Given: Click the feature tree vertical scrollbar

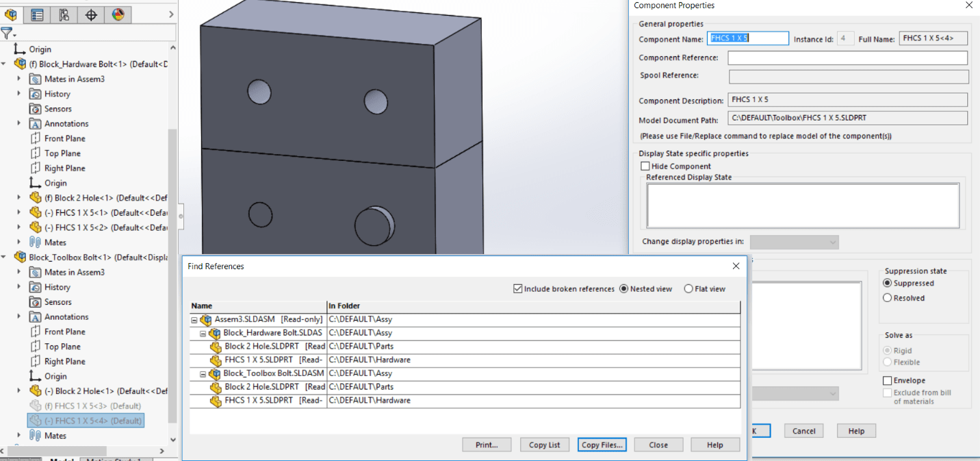Looking at the screenshot, I should (172, 274).
